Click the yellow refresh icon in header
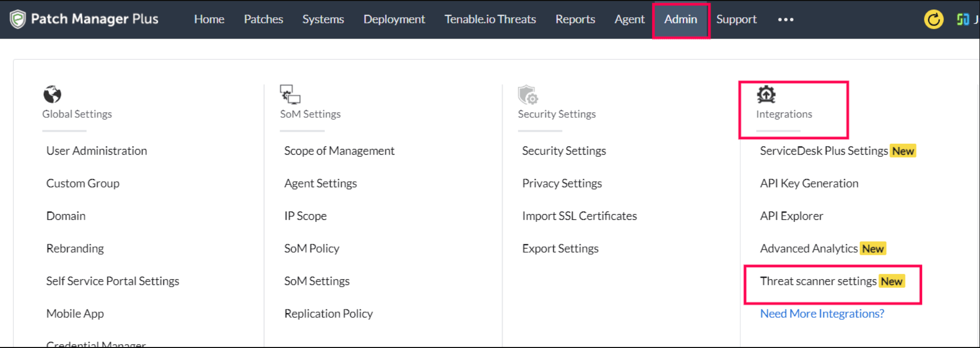980x348 pixels. 934,20
